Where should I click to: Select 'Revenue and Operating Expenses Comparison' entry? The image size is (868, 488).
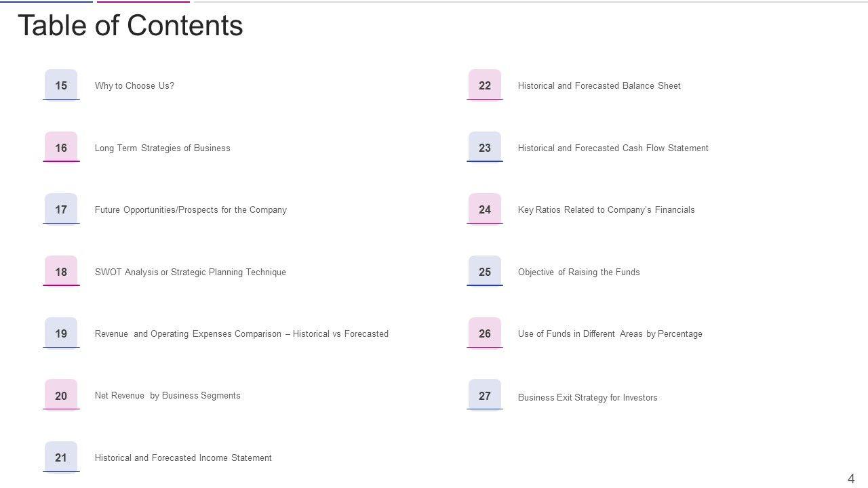[241, 334]
